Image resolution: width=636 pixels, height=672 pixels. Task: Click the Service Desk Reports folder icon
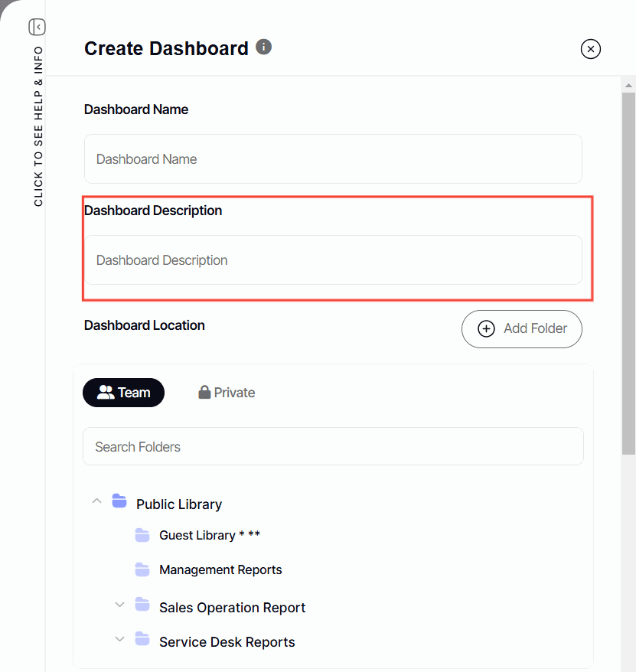(x=142, y=639)
